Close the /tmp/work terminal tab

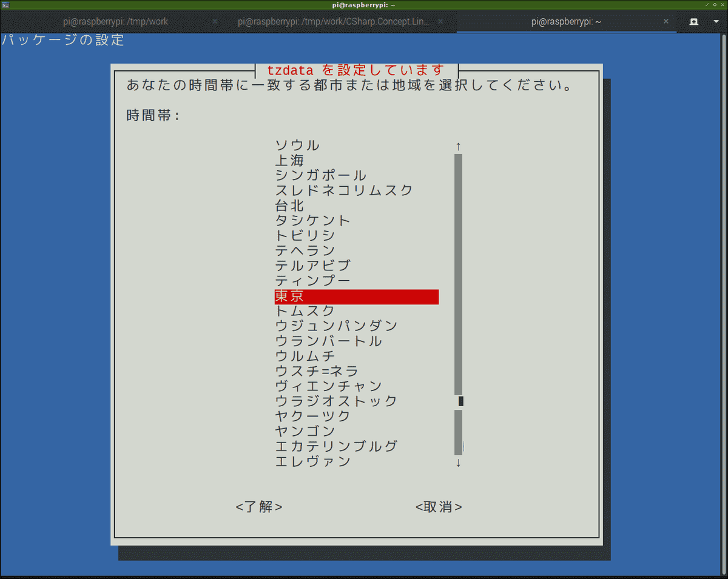pos(214,21)
